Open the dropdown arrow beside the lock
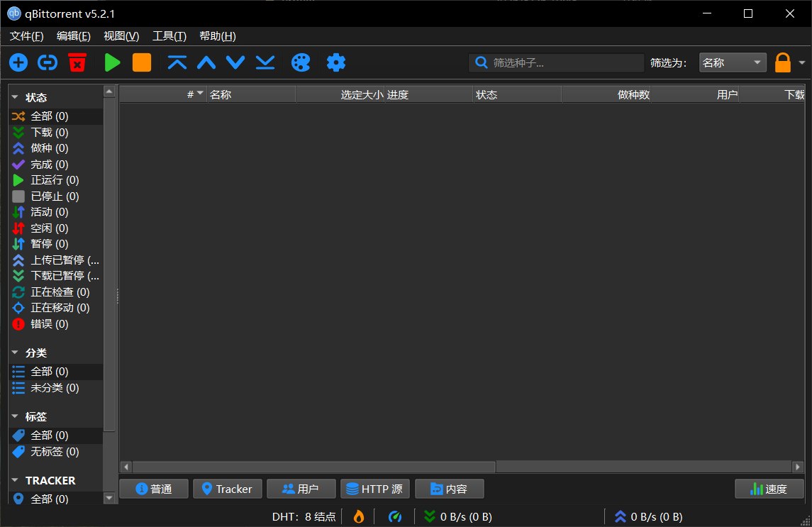This screenshot has height=527, width=812. (x=801, y=62)
